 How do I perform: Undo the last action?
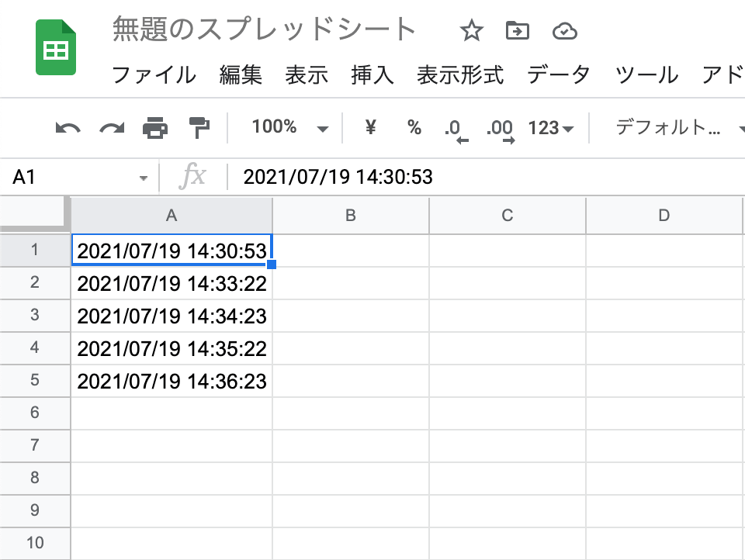pyautogui.click(x=68, y=128)
